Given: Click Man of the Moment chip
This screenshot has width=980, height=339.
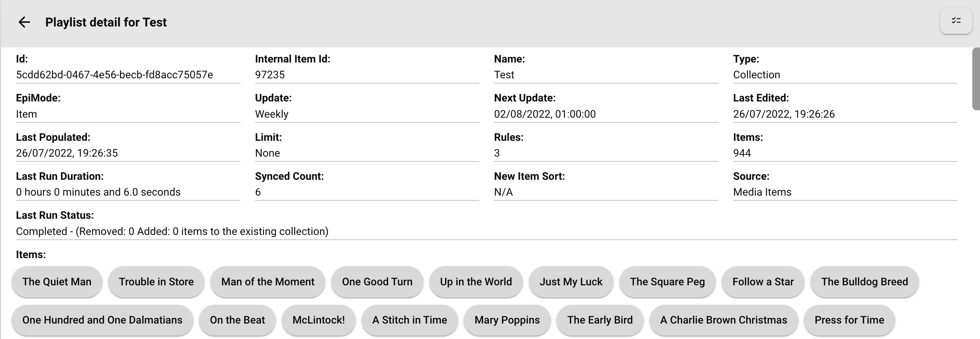Looking at the screenshot, I should 268,282.
